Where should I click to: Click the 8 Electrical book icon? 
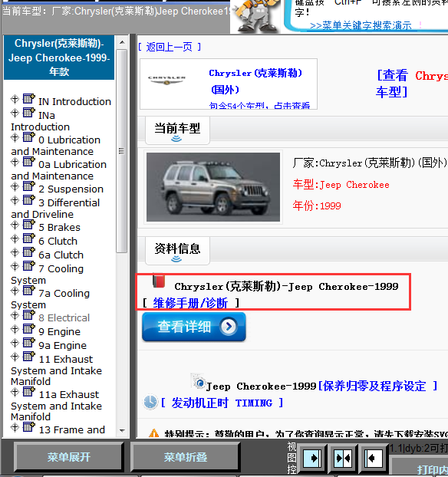pos(29,315)
